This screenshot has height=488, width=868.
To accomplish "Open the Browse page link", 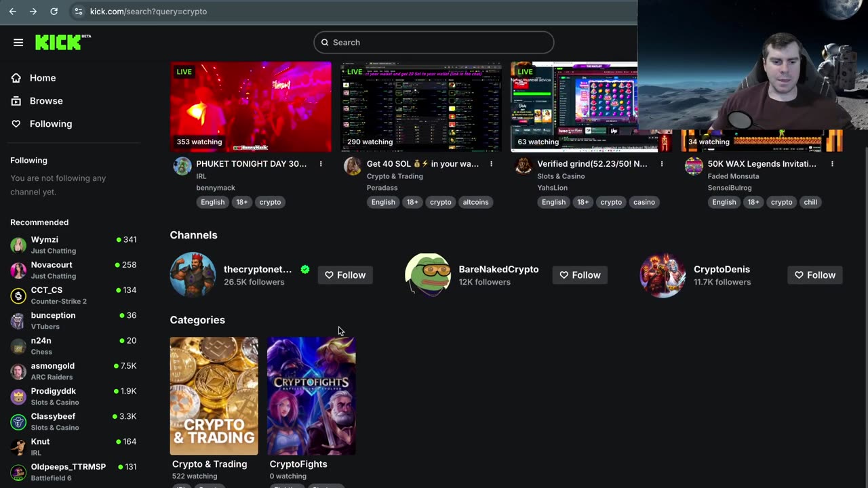I will pyautogui.click(x=46, y=101).
